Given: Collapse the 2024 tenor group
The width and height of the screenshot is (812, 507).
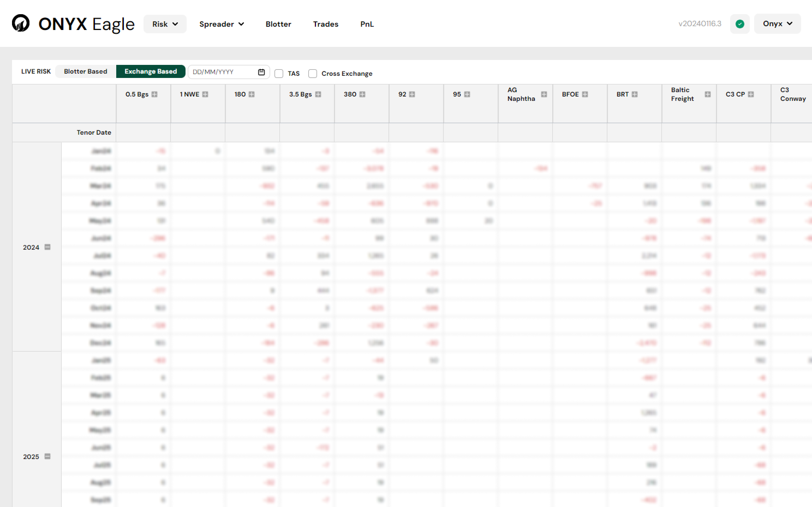Looking at the screenshot, I should 47,247.
